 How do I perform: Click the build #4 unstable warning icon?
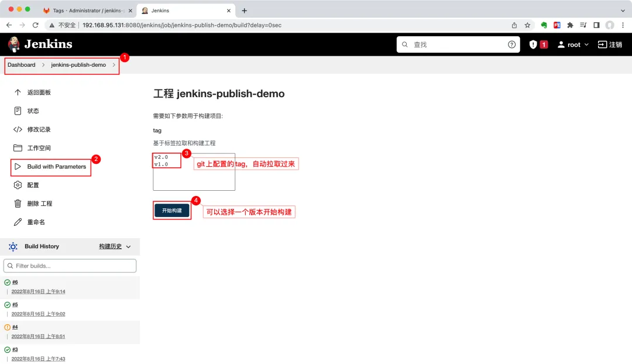click(x=7, y=327)
